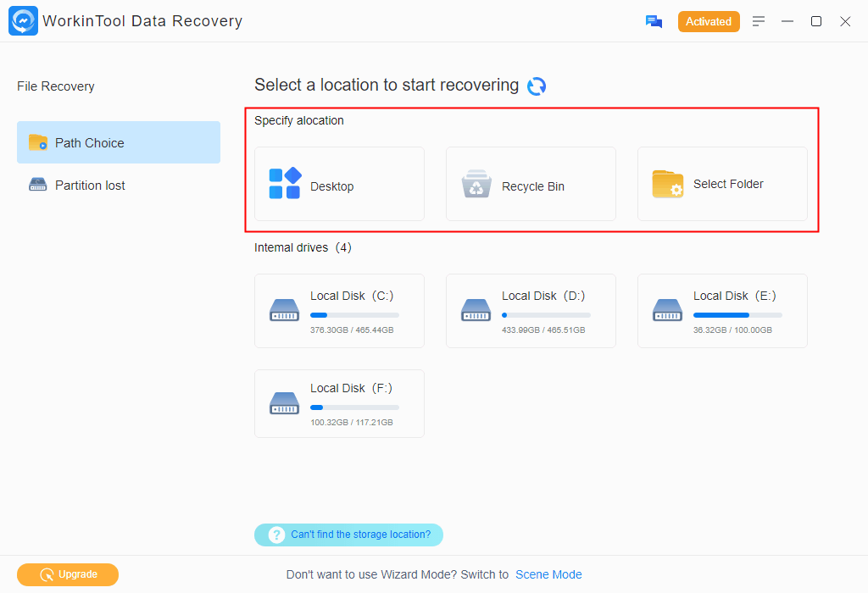Choose the Local Disk (E:) drive icon
The height and width of the screenshot is (593, 868).
point(667,310)
